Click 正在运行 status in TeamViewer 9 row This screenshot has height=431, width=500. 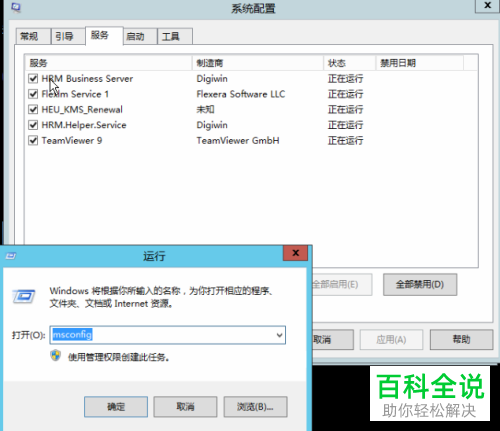[x=345, y=141]
